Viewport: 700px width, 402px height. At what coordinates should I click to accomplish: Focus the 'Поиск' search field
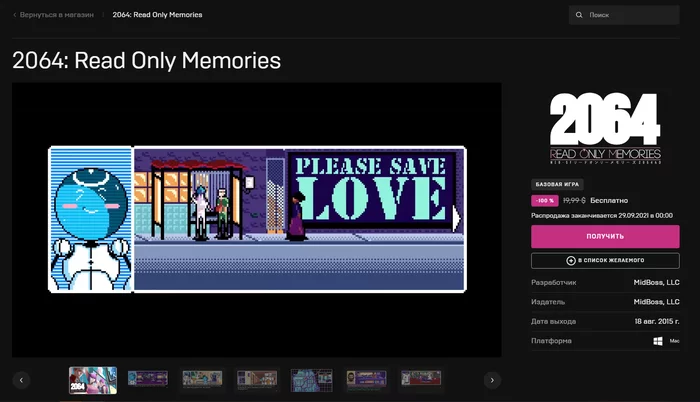624,15
